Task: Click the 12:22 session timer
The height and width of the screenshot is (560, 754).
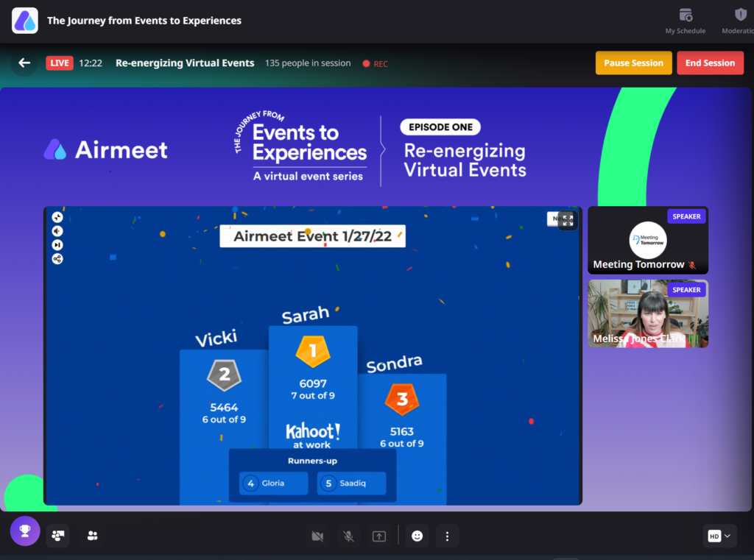Action: coord(91,63)
